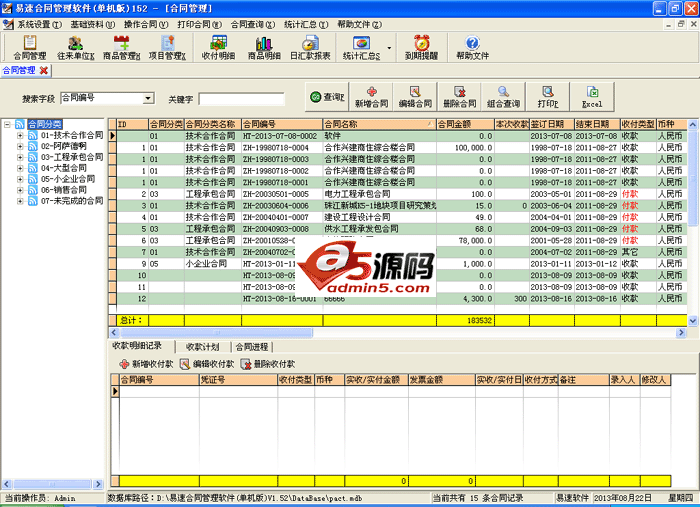Image resolution: width=700 pixels, height=507 pixels.
Task: Expand 06-销售合同 tree node
Action: tap(20, 190)
